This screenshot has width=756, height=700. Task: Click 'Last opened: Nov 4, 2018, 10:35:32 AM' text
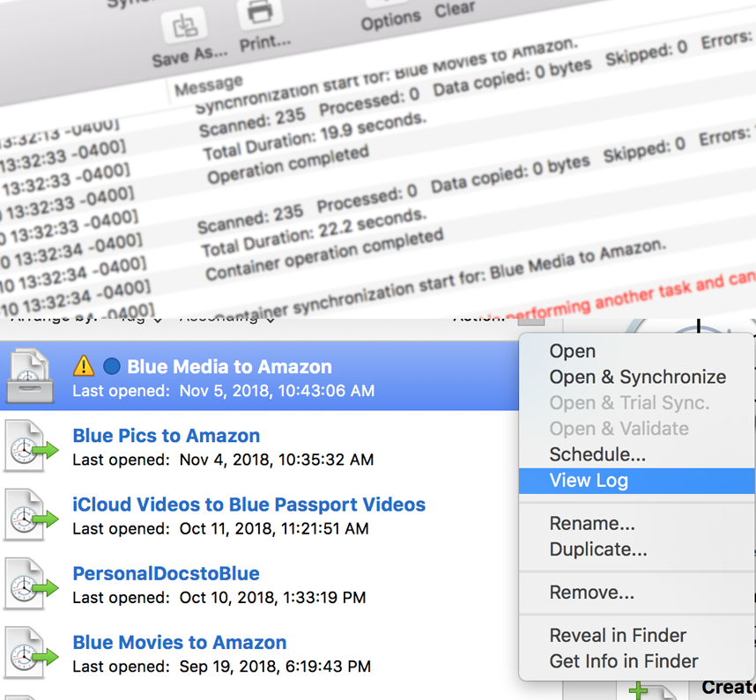[223, 459]
